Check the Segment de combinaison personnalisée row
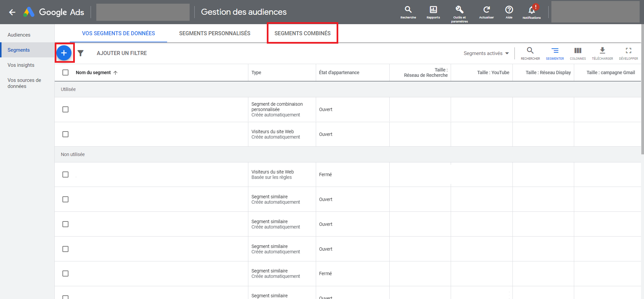This screenshot has width=644, height=299. (65, 109)
